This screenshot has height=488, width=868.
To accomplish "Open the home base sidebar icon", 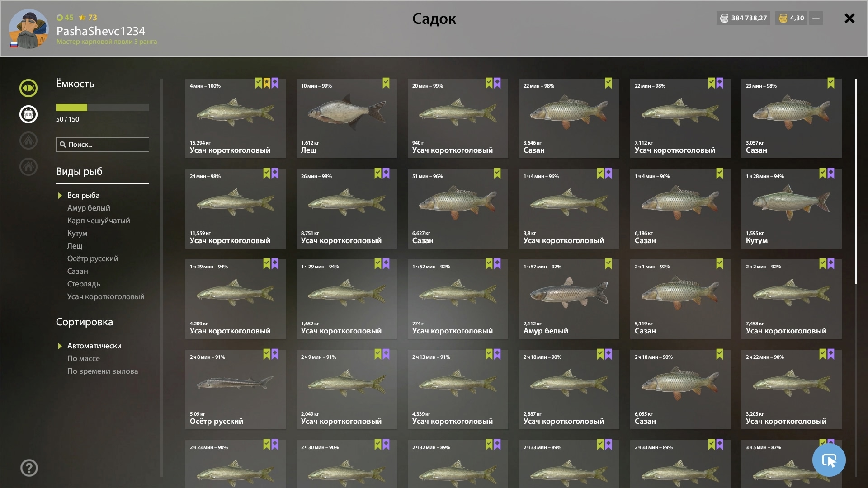I will 28,167.
